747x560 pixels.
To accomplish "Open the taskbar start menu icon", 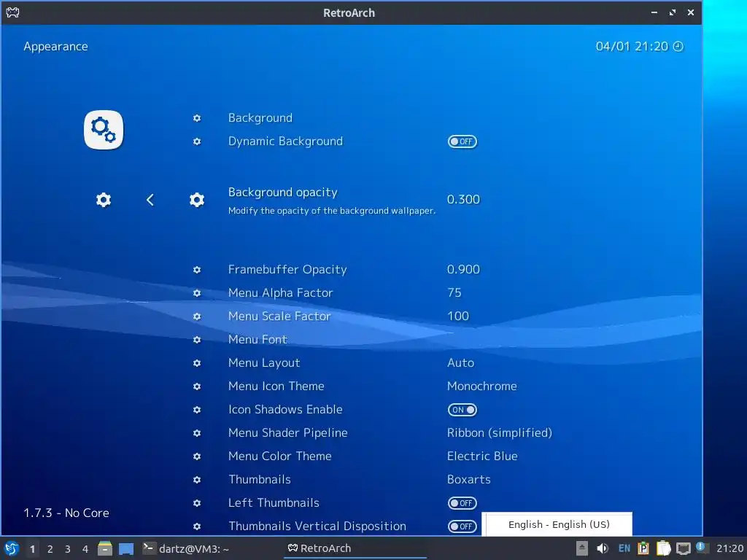I will (x=12, y=548).
